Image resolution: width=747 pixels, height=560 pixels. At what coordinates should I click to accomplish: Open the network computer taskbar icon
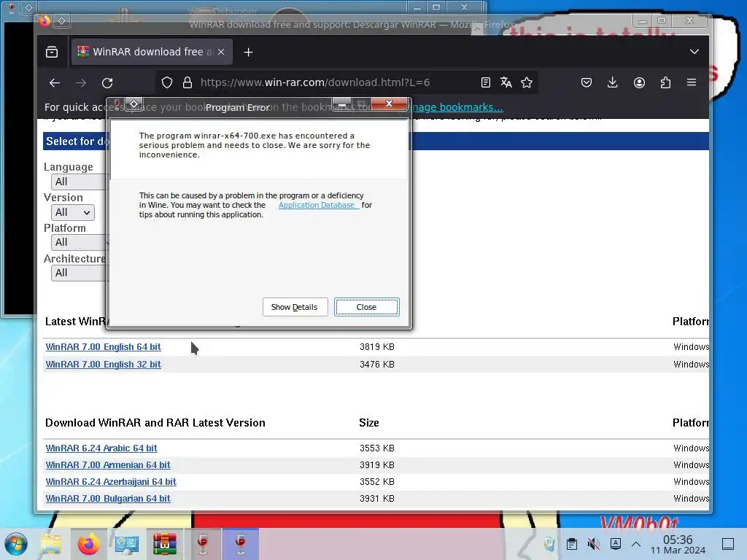127,544
